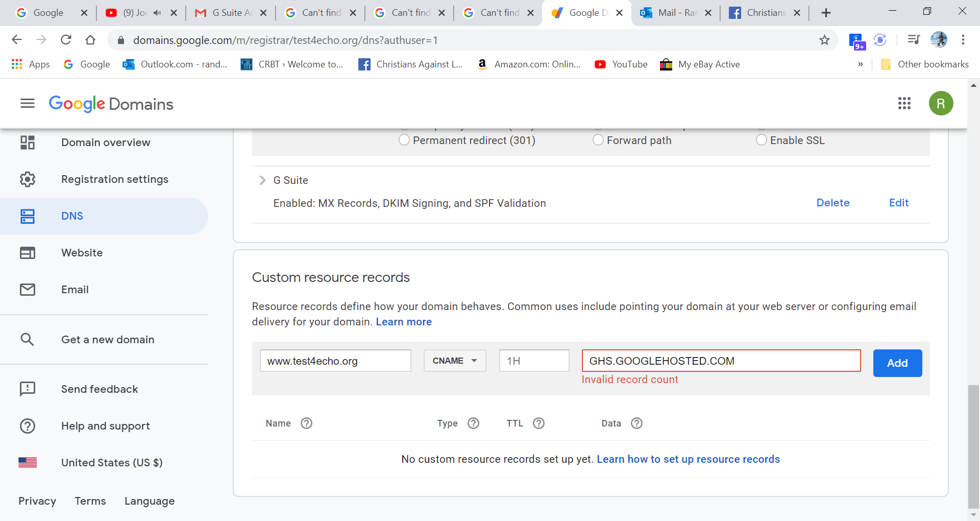
Task: Show more bookmarks with the chevron
Action: [x=861, y=64]
